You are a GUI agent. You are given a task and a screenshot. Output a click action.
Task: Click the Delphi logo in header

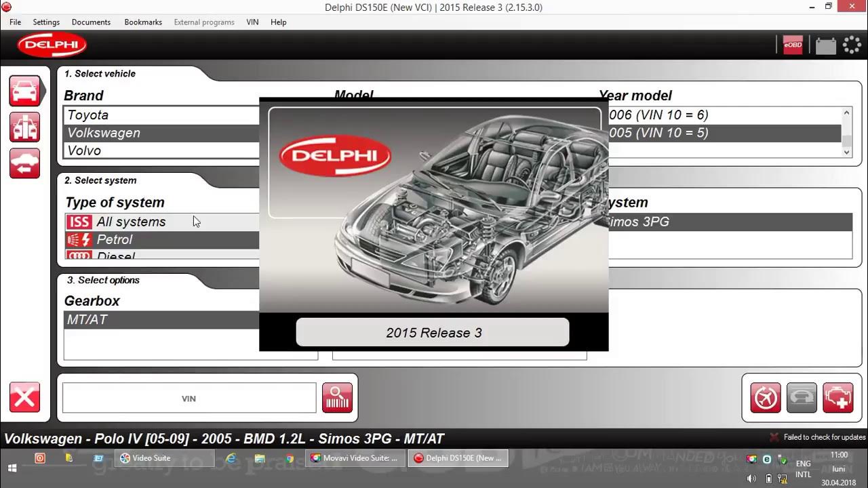click(x=52, y=45)
